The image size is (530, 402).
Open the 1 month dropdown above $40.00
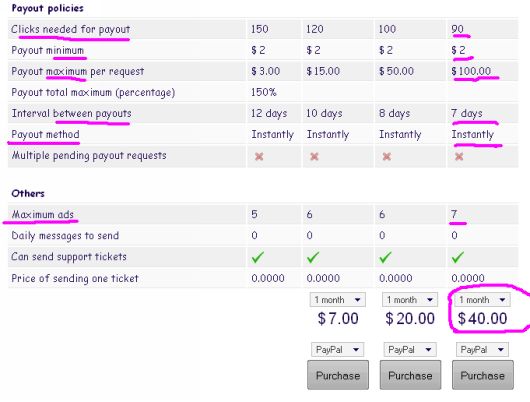tap(482, 300)
